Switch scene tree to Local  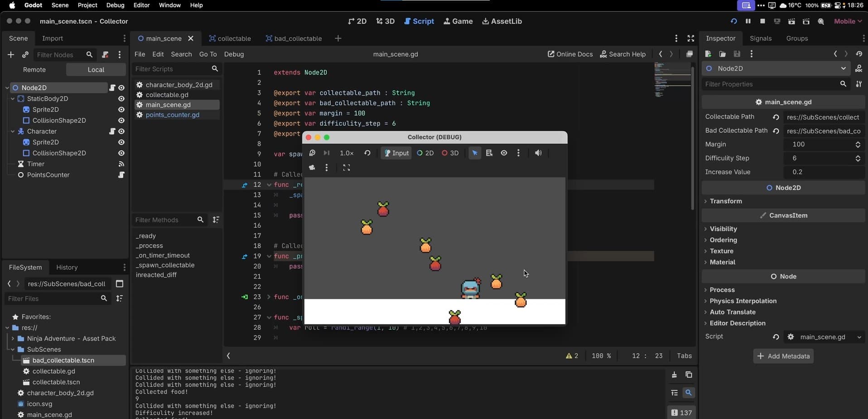pos(96,70)
